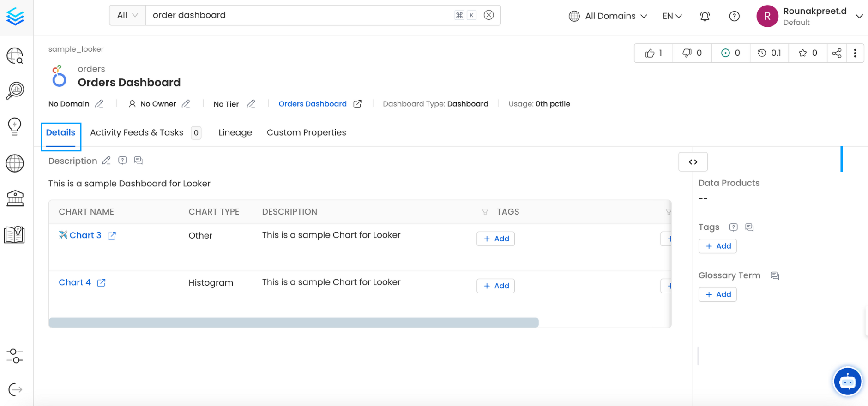
Task: Open the All Domains dropdown
Action: click(608, 16)
